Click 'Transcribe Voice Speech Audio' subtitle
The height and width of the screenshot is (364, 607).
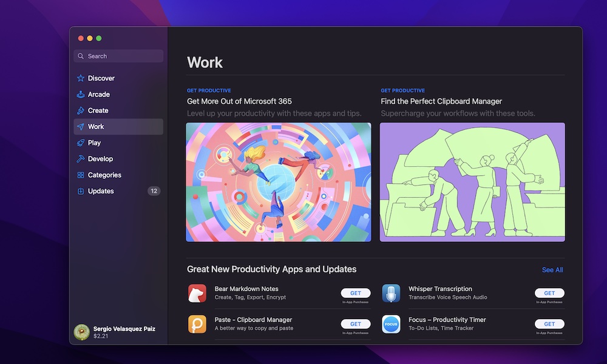click(448, 297)
